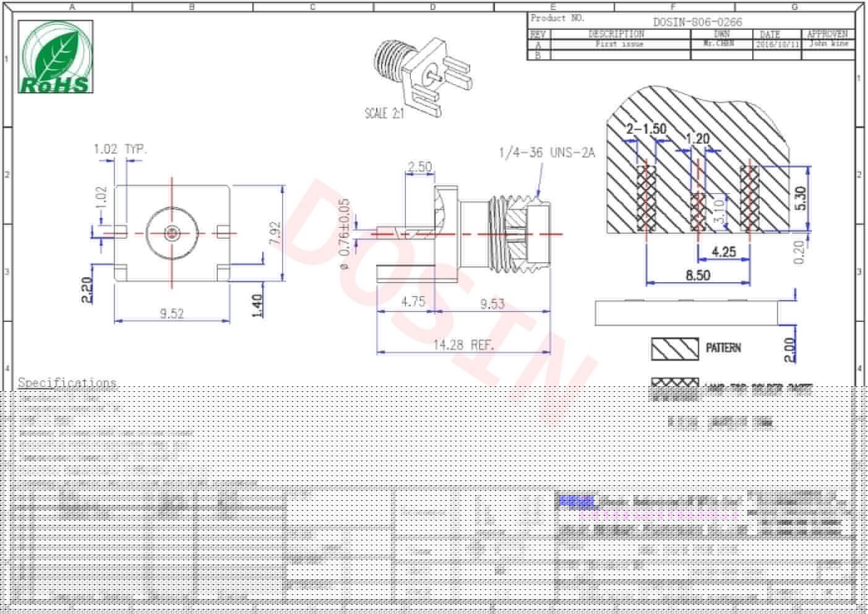Click the 8.50 pad spacing dimension

tap(698, 275)
